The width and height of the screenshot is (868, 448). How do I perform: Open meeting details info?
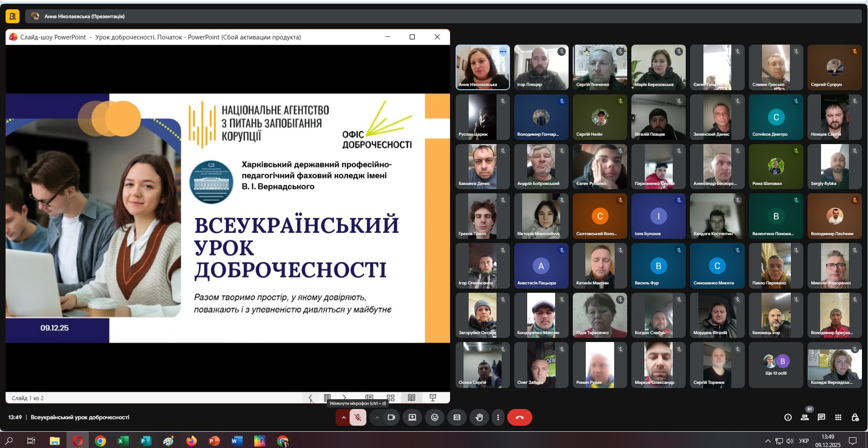point(788,417)
